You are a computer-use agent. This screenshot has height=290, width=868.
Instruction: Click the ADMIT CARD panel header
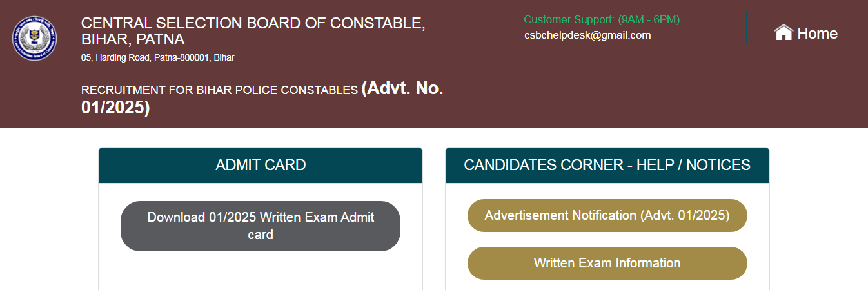point(261,165)
